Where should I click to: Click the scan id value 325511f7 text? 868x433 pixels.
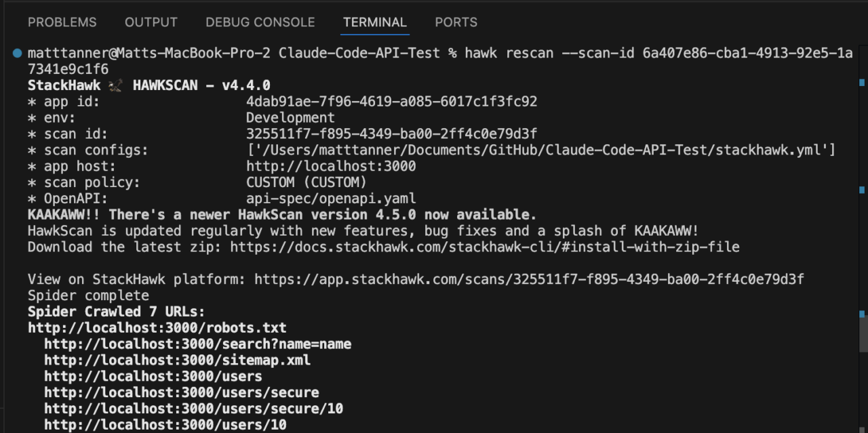coord(391,134)
